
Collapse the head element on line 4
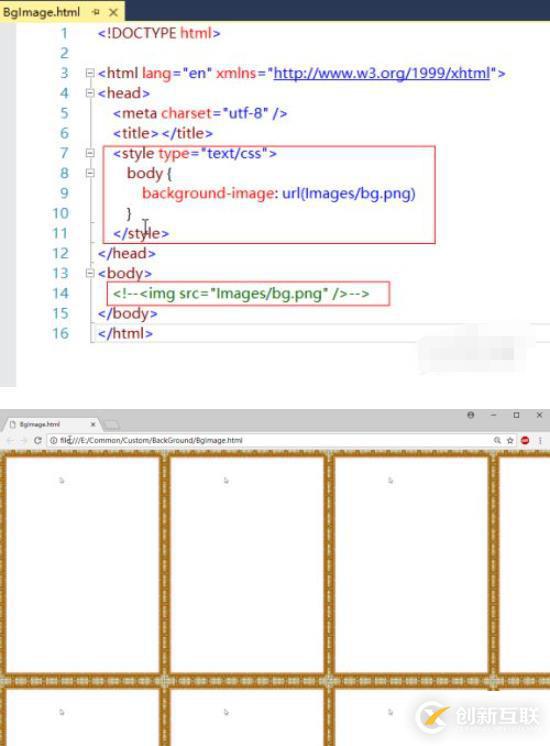90,93
